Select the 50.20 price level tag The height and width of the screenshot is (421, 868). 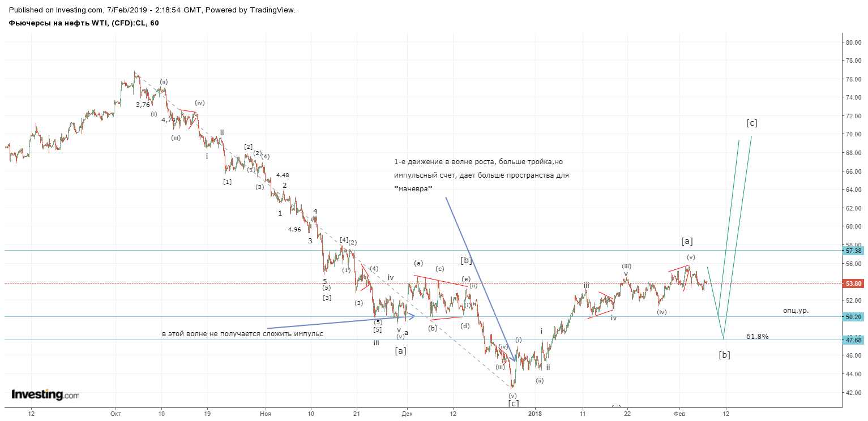(x=853, y=317)
